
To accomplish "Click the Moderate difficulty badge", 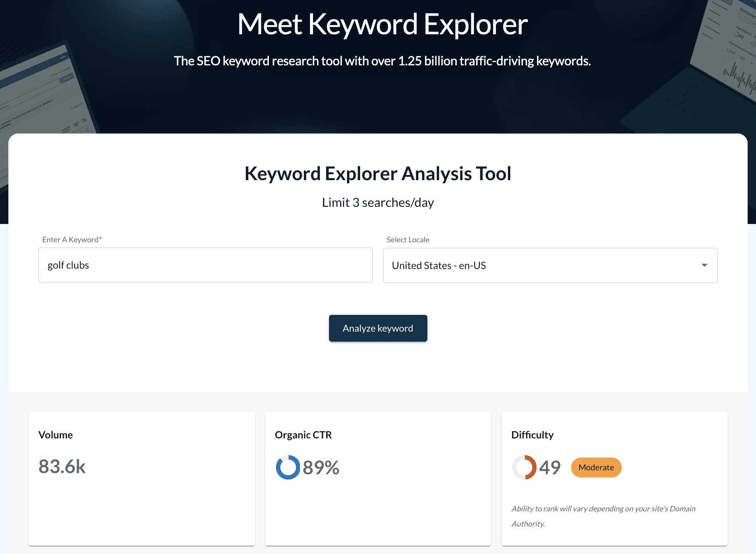I will 596,468.
